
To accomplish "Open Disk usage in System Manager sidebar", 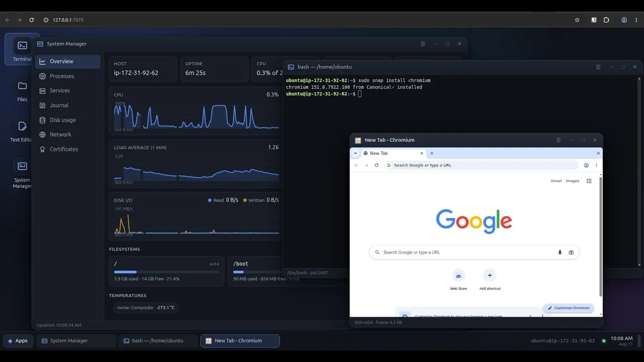I will [x=68, y=120].
